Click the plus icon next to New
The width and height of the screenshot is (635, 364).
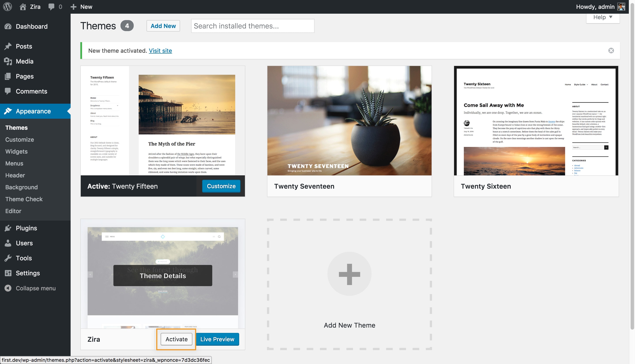point(73,7)
